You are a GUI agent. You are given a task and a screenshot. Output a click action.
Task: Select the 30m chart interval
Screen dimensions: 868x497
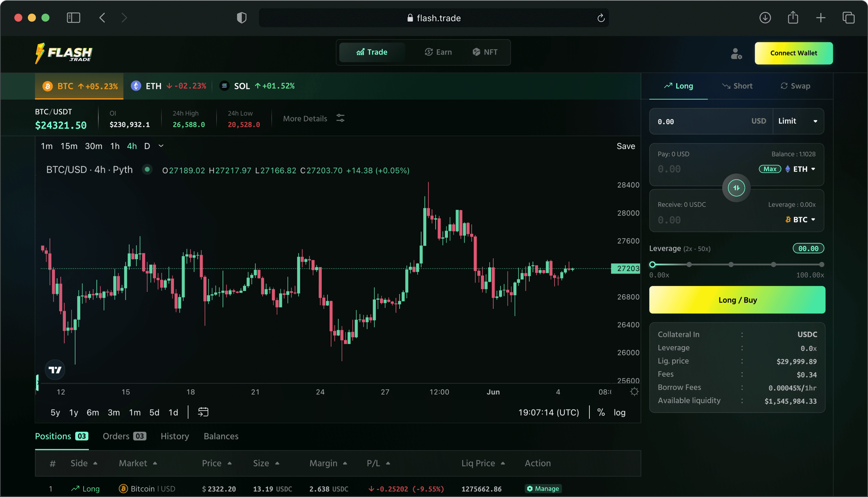click(x=94, y=146)
